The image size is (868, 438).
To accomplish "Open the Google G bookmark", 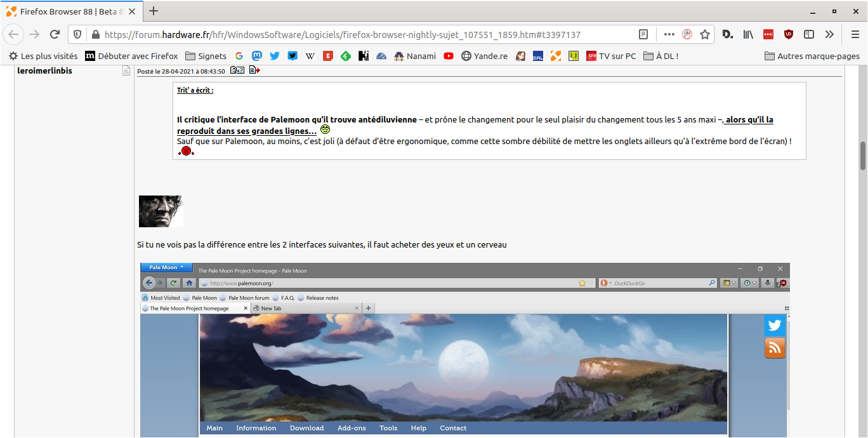I will click(x=239, y=56).
